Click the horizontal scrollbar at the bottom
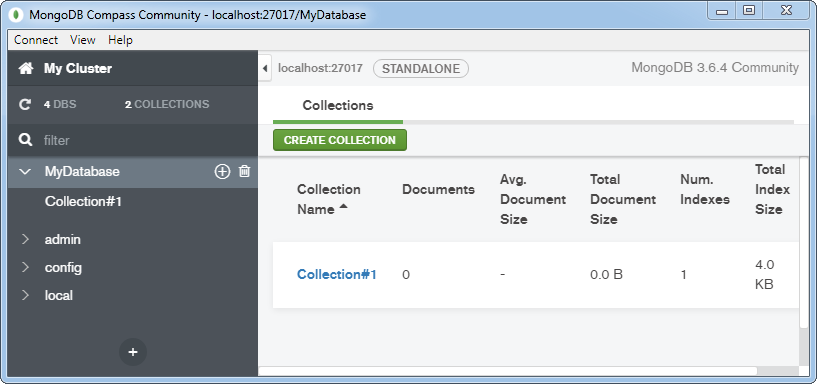Viewport: 817px width, 384px height. [507, 371]
